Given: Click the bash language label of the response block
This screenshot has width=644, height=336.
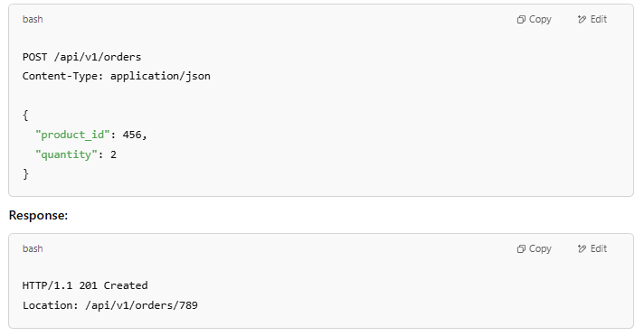Looking at the screenshot, I should click(33, 248).
